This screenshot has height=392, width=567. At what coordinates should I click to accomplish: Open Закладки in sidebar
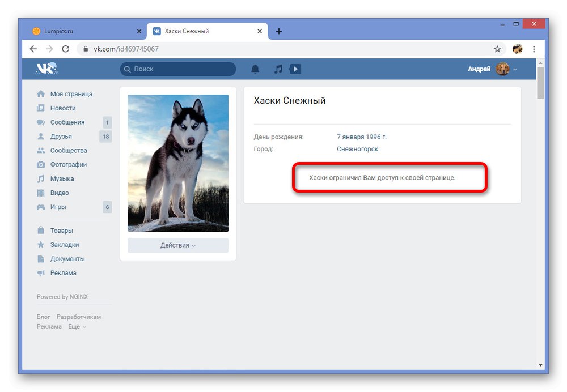[x=65, y=245]
